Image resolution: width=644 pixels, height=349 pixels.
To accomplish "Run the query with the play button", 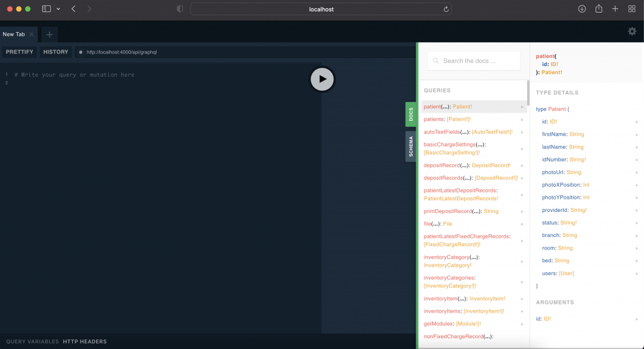I will [x=322, y=79].
